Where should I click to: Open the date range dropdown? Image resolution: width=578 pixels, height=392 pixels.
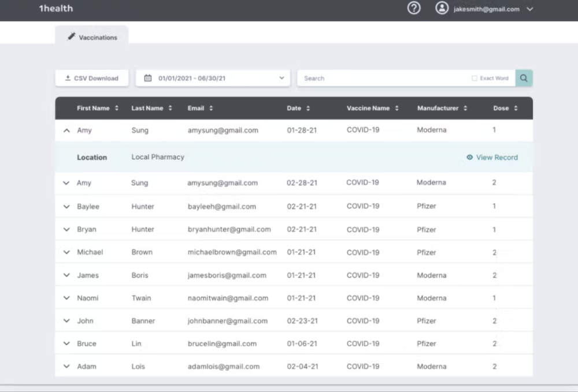click(213, 78)
